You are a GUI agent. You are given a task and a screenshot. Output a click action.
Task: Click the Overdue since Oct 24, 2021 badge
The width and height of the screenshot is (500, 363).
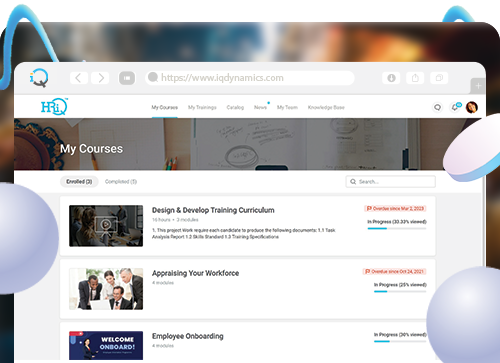pyautogui.click(x=394, y=272)
